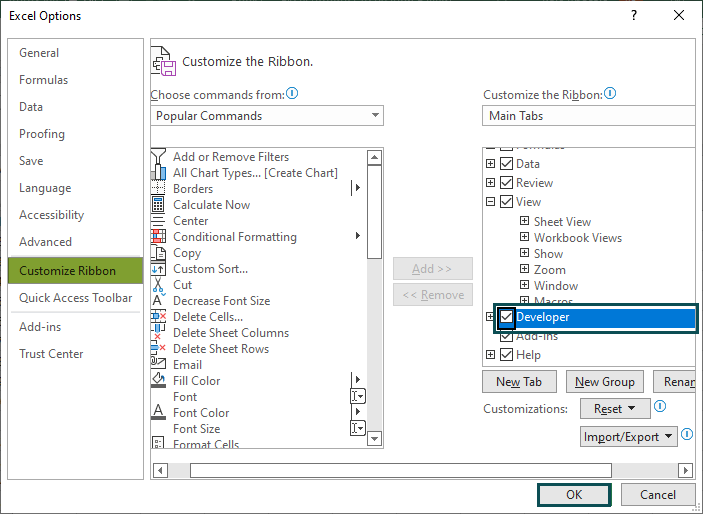
Task: Click the Calculate Now calculator icon
Action: pos(158,205)
